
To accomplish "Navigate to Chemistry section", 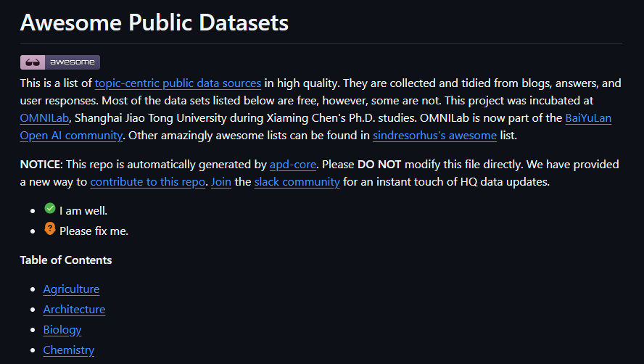I will pyautogui.click(x=69, y=350).
